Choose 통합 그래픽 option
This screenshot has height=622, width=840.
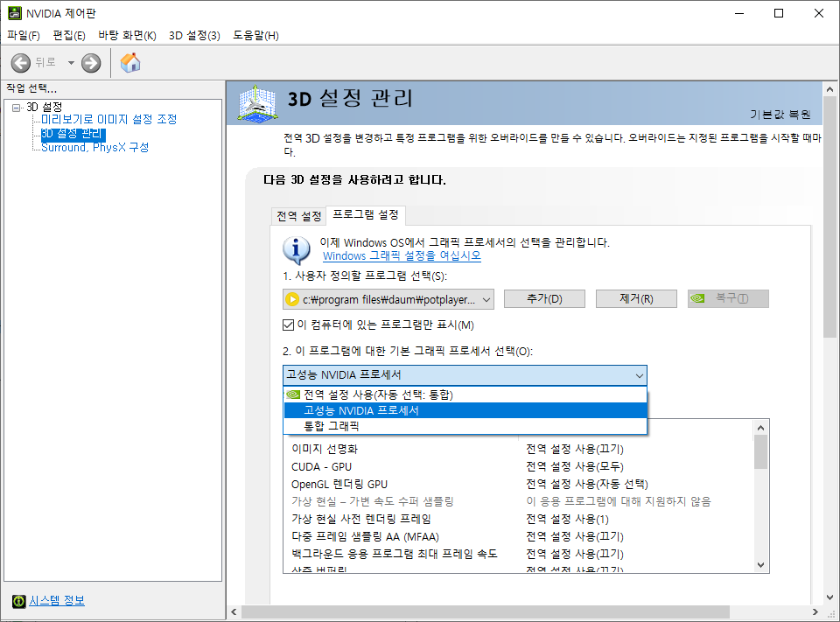465,426
